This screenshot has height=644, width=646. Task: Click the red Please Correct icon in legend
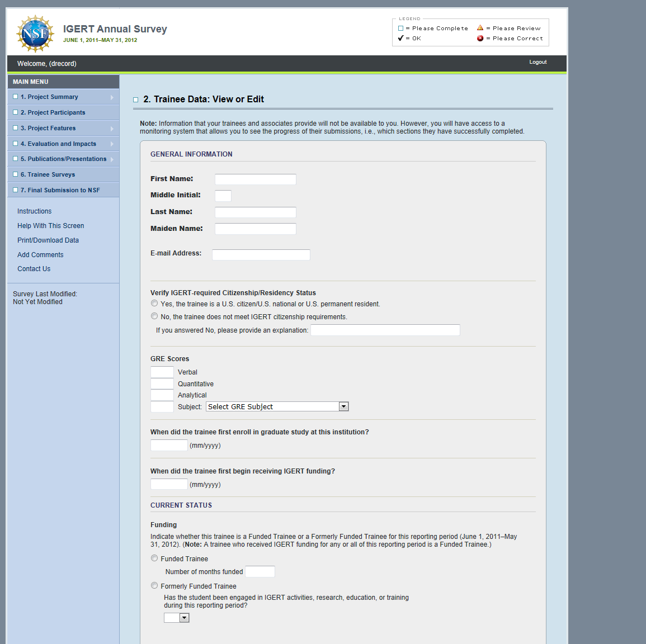[480, 39]
